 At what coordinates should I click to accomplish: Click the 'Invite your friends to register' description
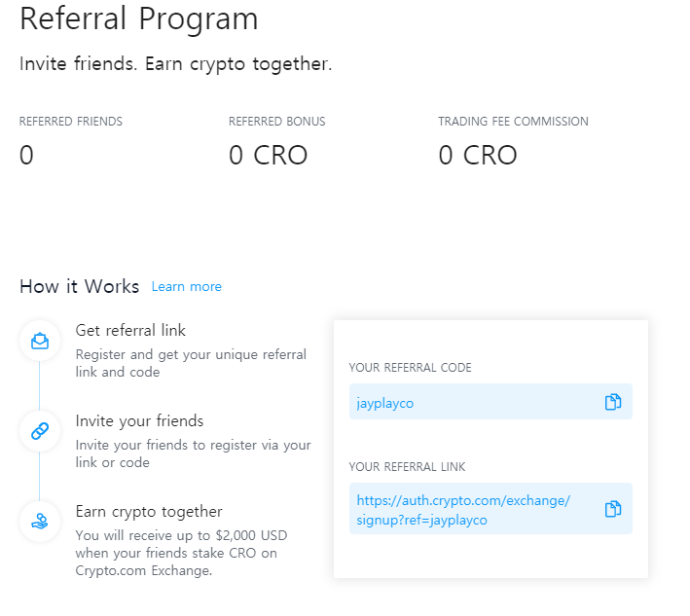[x=194, y=453]
